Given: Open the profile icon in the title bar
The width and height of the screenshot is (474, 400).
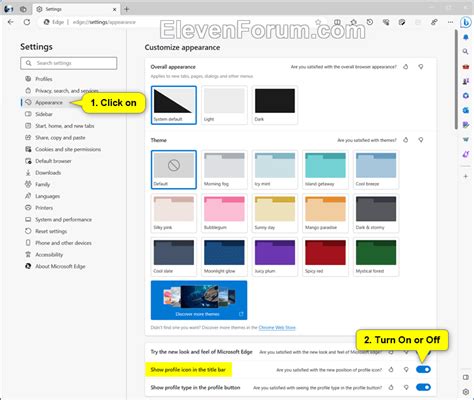Looking at the screenshot, I should [x=9, y=9].
